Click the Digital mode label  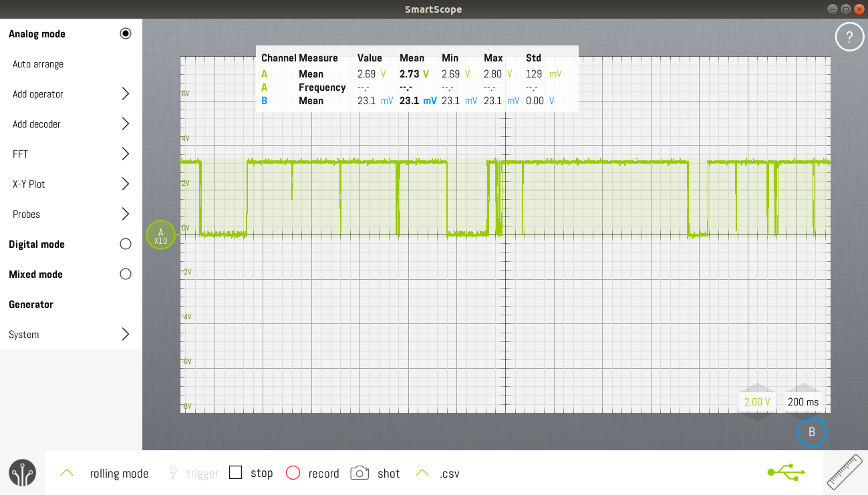pyautogui.click(x=37, y=244)
